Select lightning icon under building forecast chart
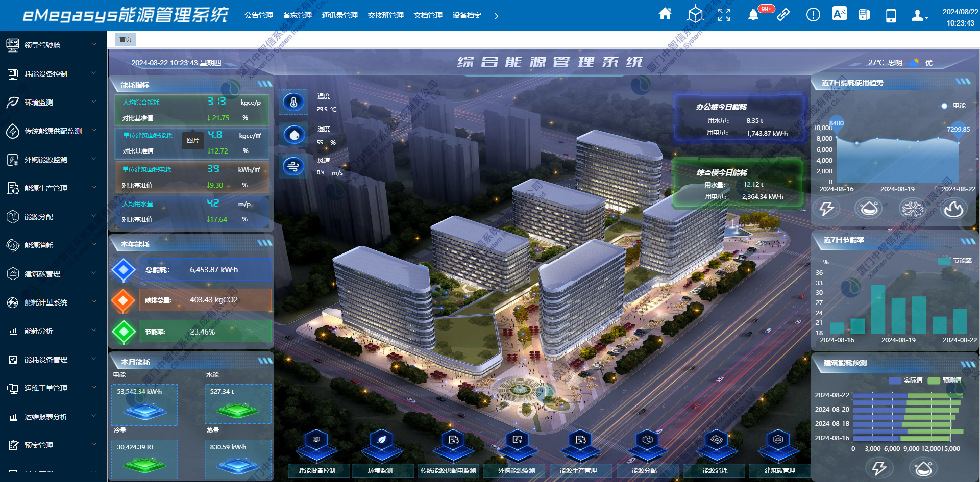The height and width of the screenshot is (482, 980). [x=879, y=468]
